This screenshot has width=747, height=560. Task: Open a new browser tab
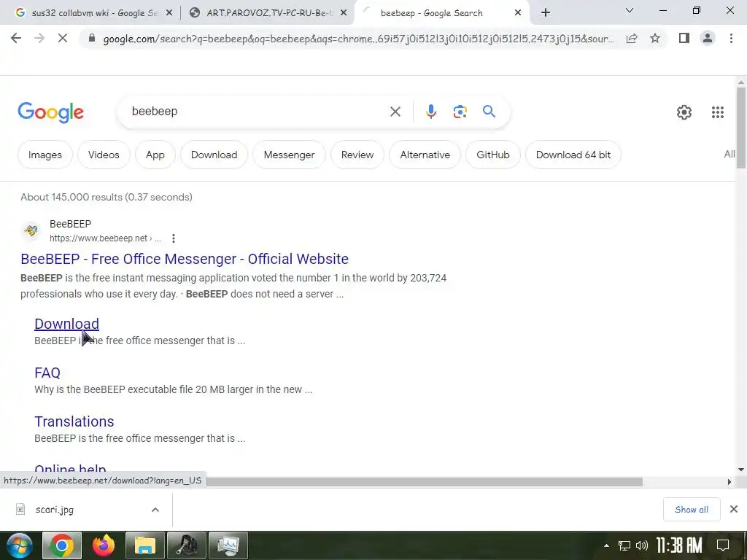tap(546, 13)
